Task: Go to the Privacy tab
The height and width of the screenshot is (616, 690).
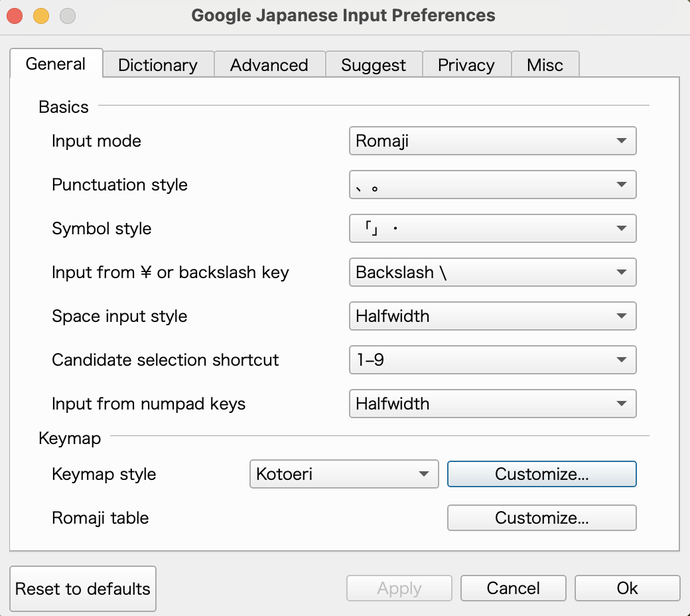Action: tap(466, 65)
